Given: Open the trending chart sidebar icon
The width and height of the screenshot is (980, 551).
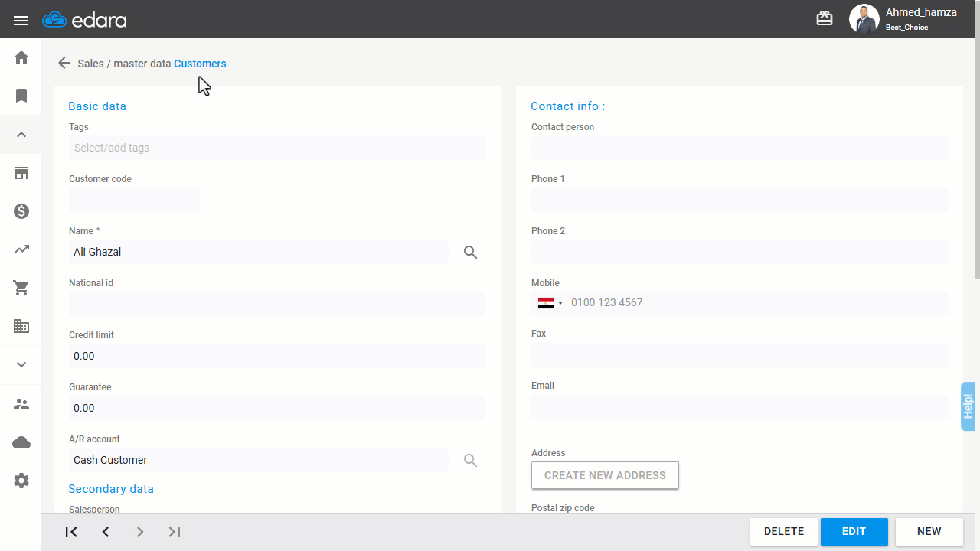Looking at the screenshot, I should coord(21,249).
